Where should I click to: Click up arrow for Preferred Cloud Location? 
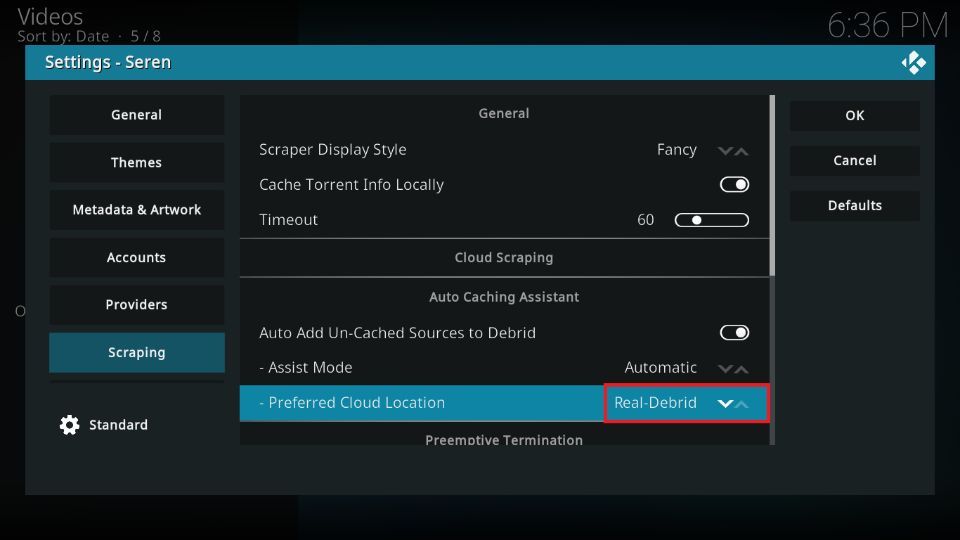[741, 403]
